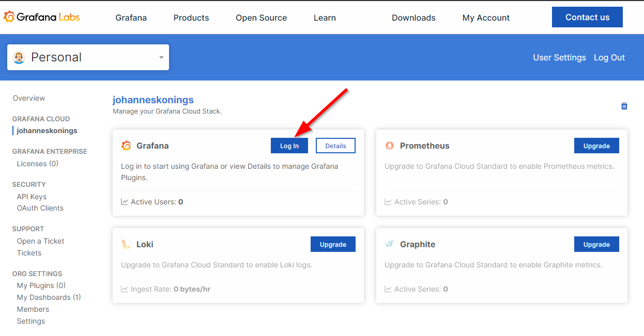This screenshot has height=336, width=644.
Task: Open the Learn menu
Action: tap(325, 18)
